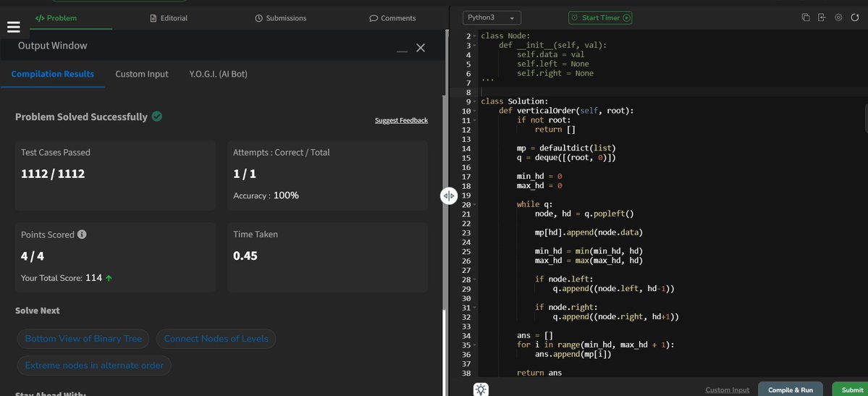Click 'node, hd = q.popleft()' code line
Image resolution: width=868 pixels, height=396 pixels.
(x=584, y=214)
